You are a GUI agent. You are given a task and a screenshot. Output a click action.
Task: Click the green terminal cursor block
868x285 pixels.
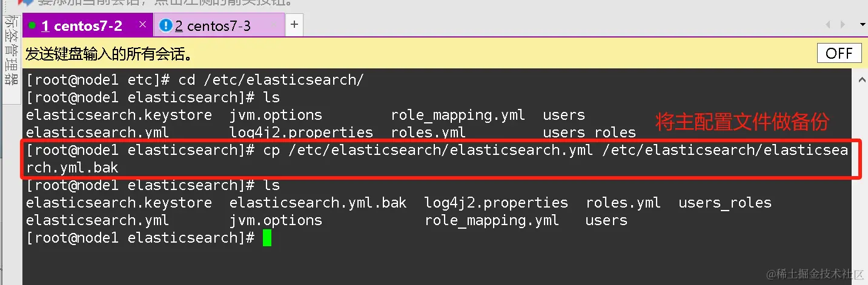[267, 238]
